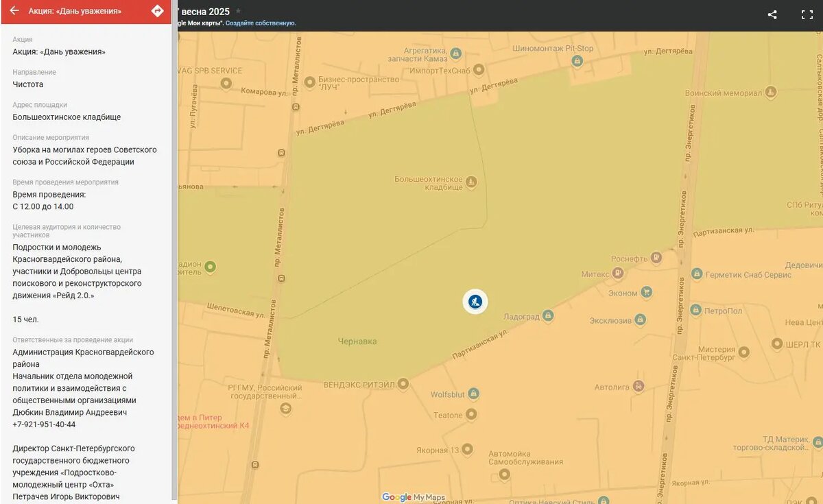Select the ПетроПол place pin

695,310
